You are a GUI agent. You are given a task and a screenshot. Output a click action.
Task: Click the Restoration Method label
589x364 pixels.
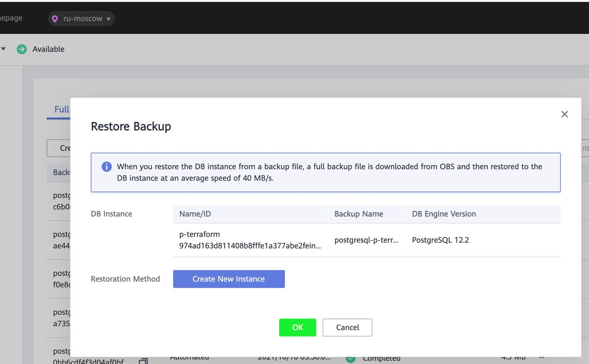(126, 279)
